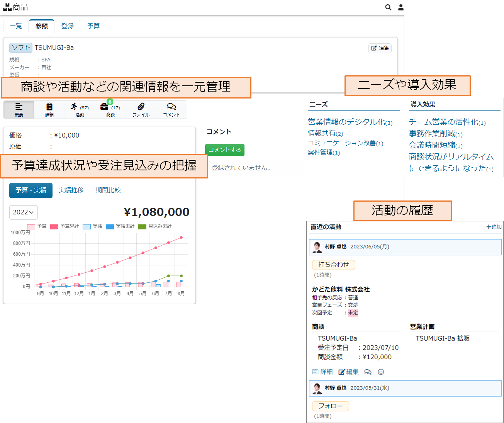
Task: Open the 2022 year dropdown
Action: coord(23,212)
